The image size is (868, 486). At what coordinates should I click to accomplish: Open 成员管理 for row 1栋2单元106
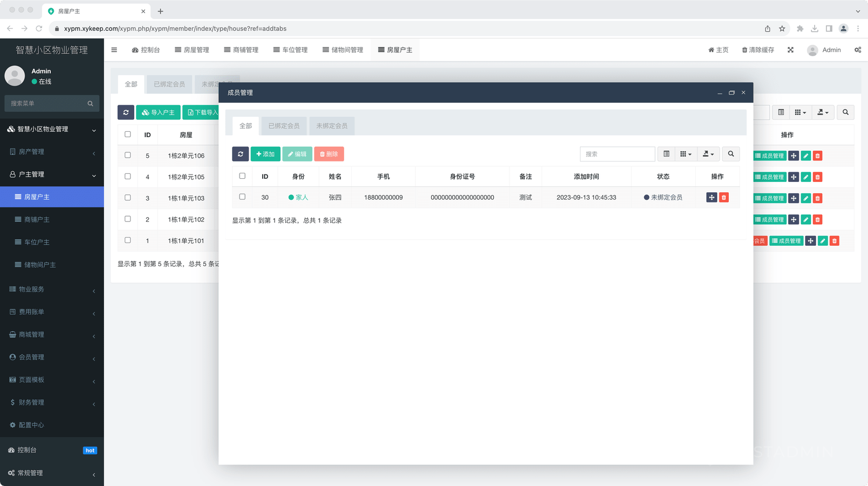(x=770, y=156)
